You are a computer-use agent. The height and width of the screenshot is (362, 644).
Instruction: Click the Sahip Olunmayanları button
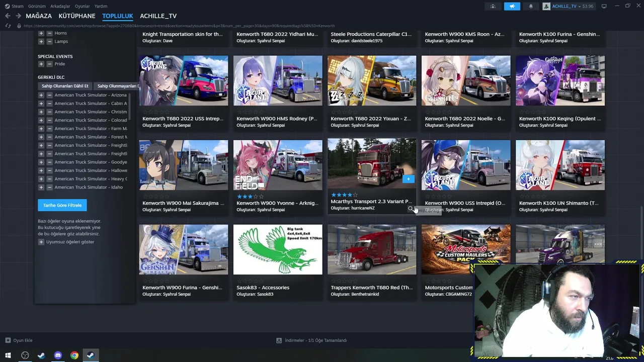coord(117,86)
